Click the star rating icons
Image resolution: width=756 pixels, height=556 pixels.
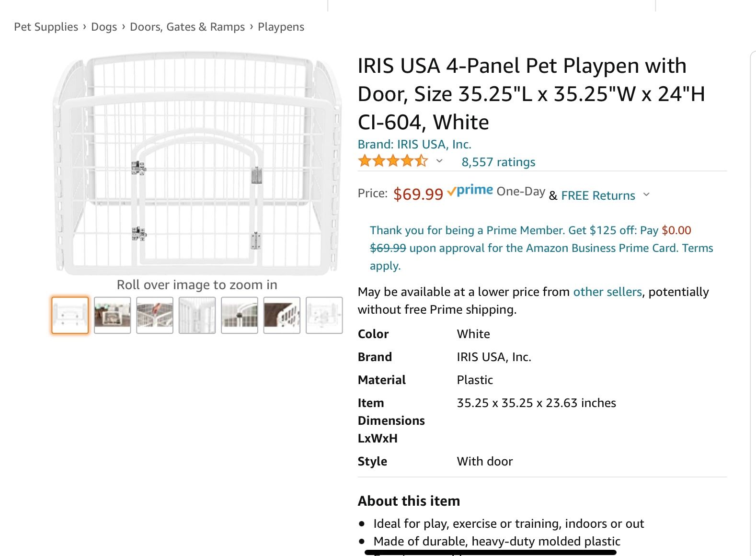click(x=392, y=161)
